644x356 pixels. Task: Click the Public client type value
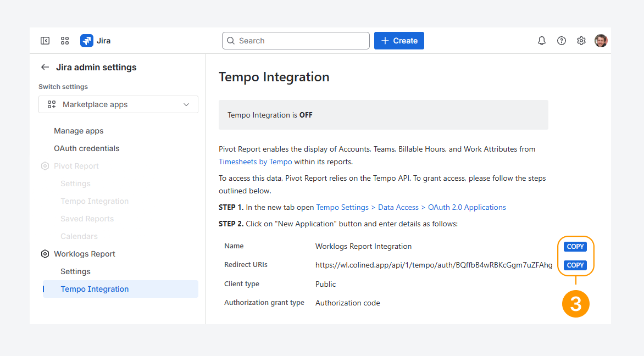tap(325, 284)
